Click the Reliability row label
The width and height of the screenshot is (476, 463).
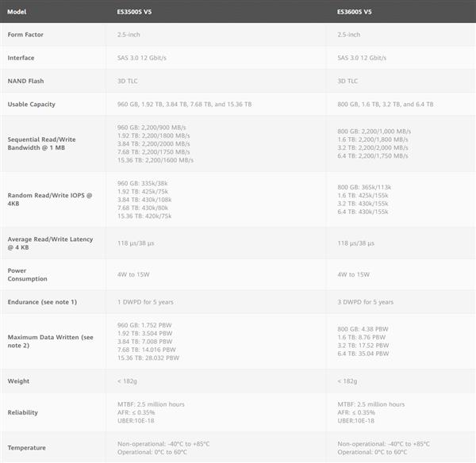[x=23, y=412]
